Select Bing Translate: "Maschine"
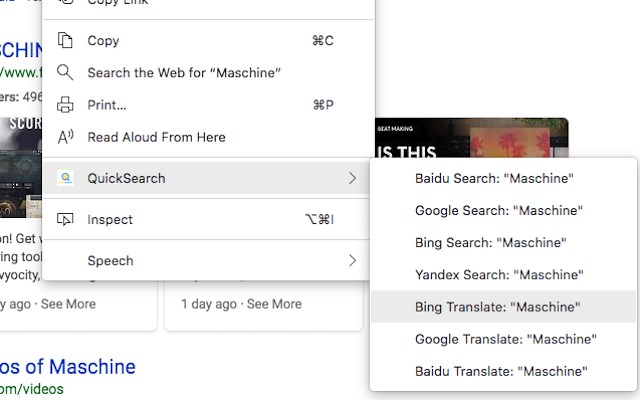This screenshot has width=640, height=400. pos(497,307)
